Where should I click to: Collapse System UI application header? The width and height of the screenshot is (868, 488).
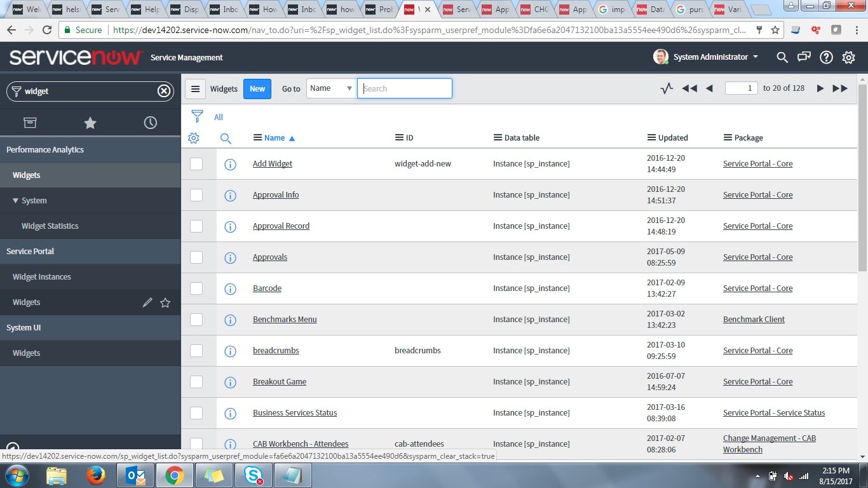coord(90,328)
